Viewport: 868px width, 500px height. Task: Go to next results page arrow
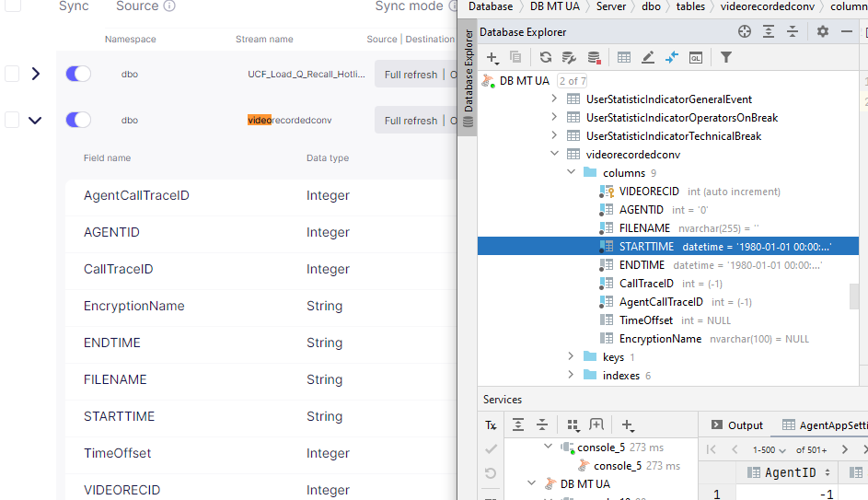coord(845,449)
